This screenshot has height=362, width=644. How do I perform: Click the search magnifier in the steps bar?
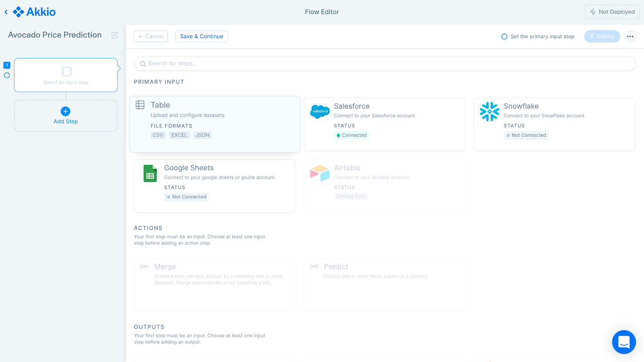pyautogui.click(x=142, y=64)
